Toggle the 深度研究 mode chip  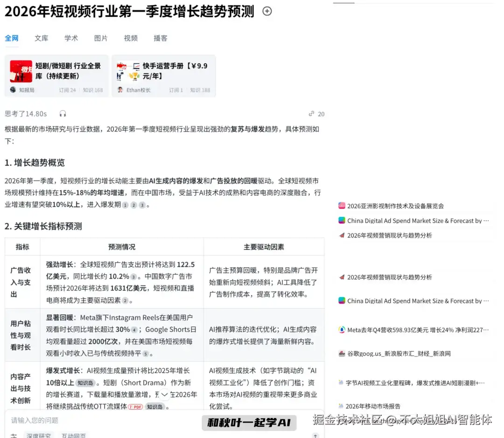click(39, 435)
